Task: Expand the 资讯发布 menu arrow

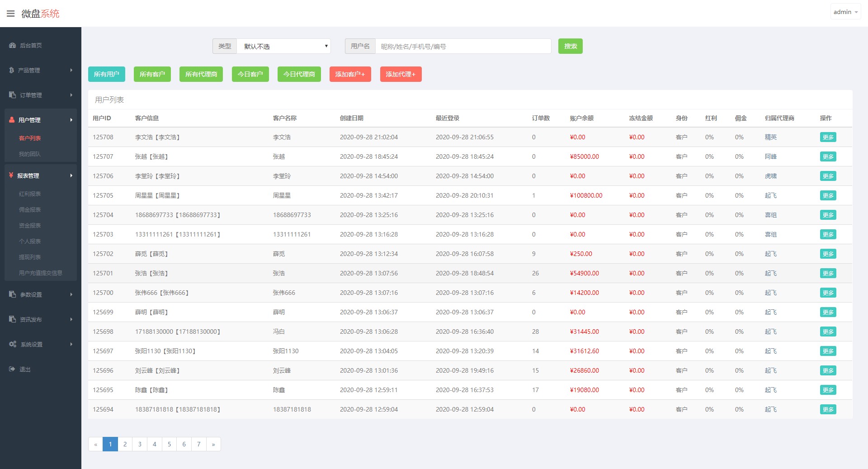Action: coord(71,319)
